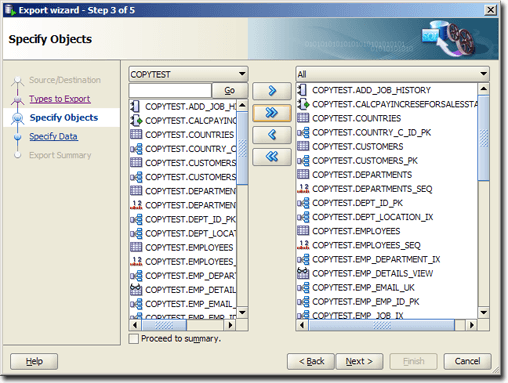
Task: Click procedure icon of ADD_JOB_HISTORY in right list
Action: pyautogui.click(x=303, y=90)
